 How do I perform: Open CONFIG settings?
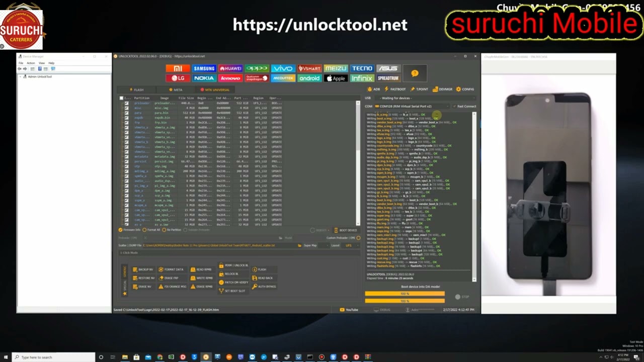(465, 89)
